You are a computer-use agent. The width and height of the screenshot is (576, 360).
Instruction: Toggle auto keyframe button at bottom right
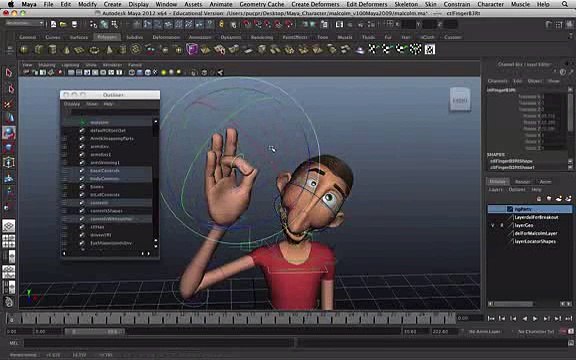tap(563, 331)
